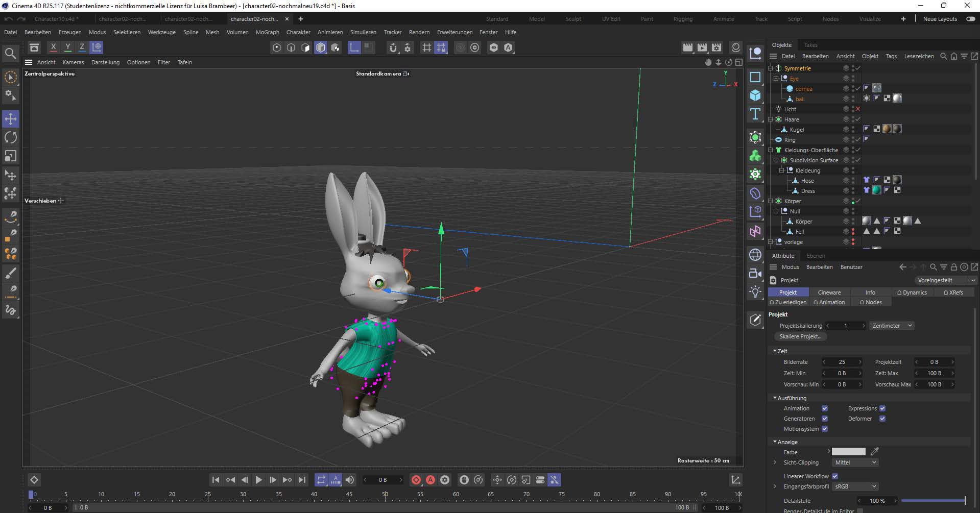Open the Datei menu
Screen dimensions: 980x513
11,32
